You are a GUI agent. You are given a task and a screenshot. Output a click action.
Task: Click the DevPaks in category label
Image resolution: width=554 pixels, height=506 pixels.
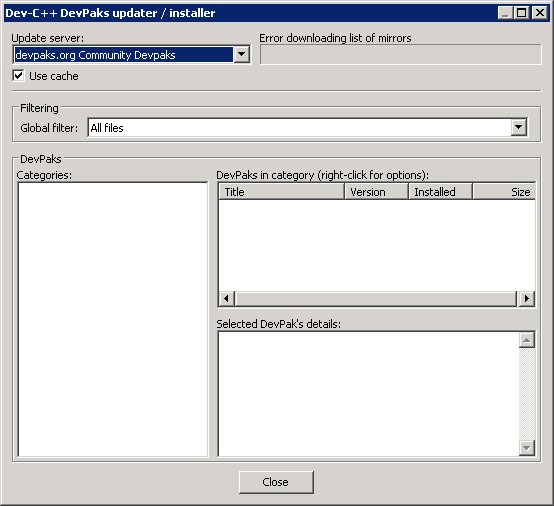point(323,175)
